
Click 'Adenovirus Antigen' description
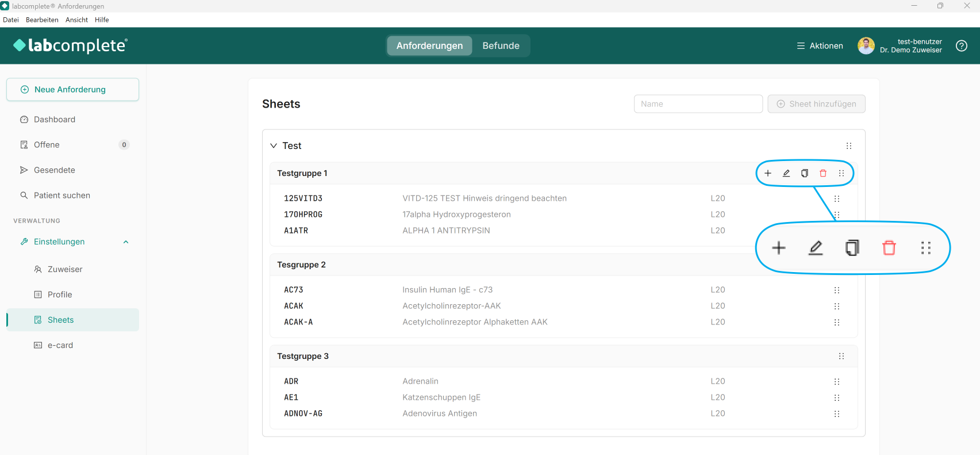440,414
